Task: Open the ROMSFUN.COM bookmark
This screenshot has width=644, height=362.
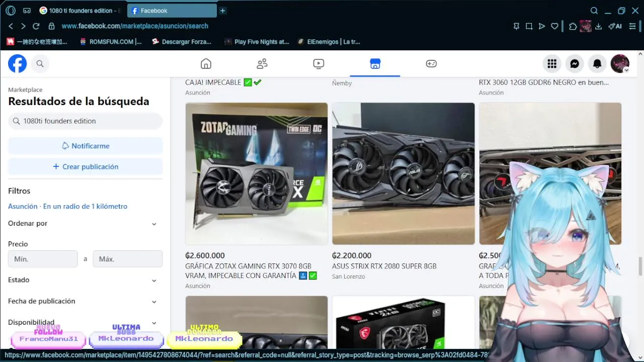Action: tap(111, 42)
